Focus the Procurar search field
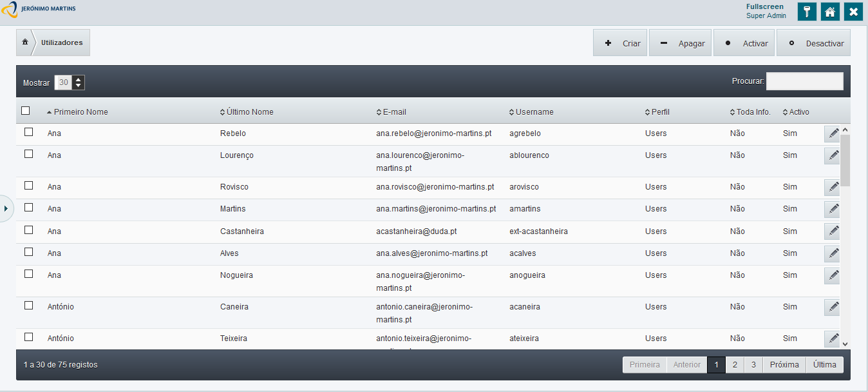Image resolution: width=868 pixels, height=392 pixels. [804, 81]
